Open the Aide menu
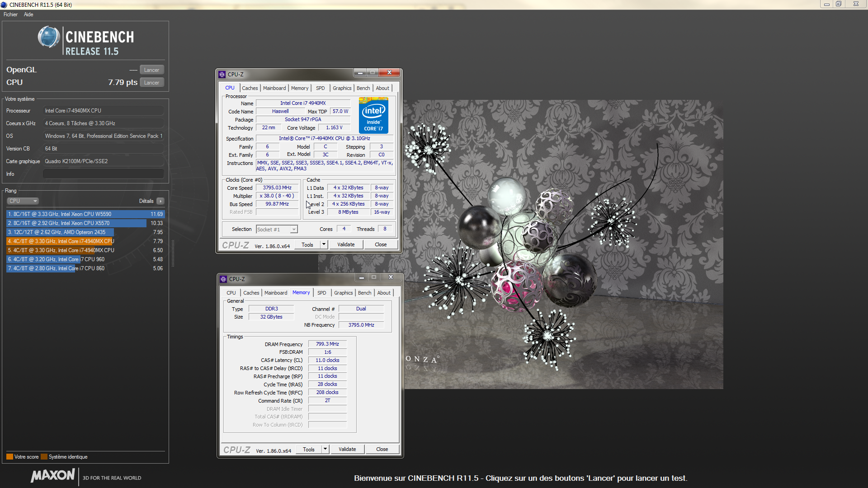The width and height of the screenshot is (868, 488). tap(28, 14)
